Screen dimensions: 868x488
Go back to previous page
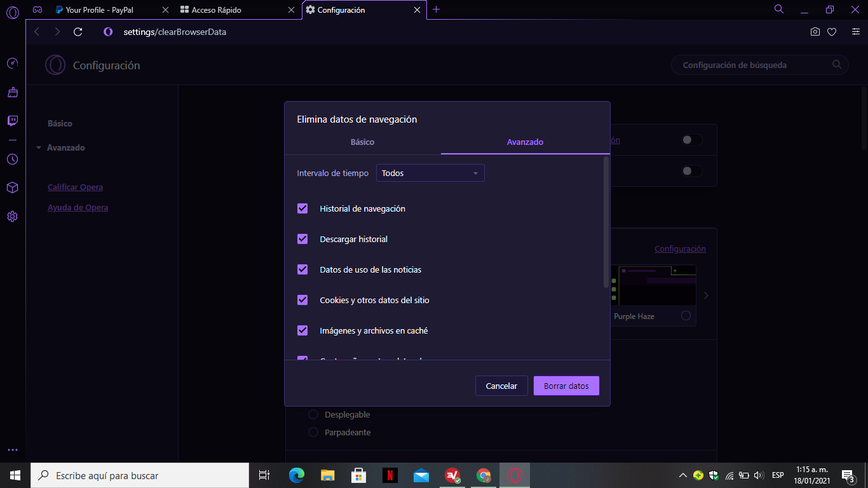[x=37, y=32]
